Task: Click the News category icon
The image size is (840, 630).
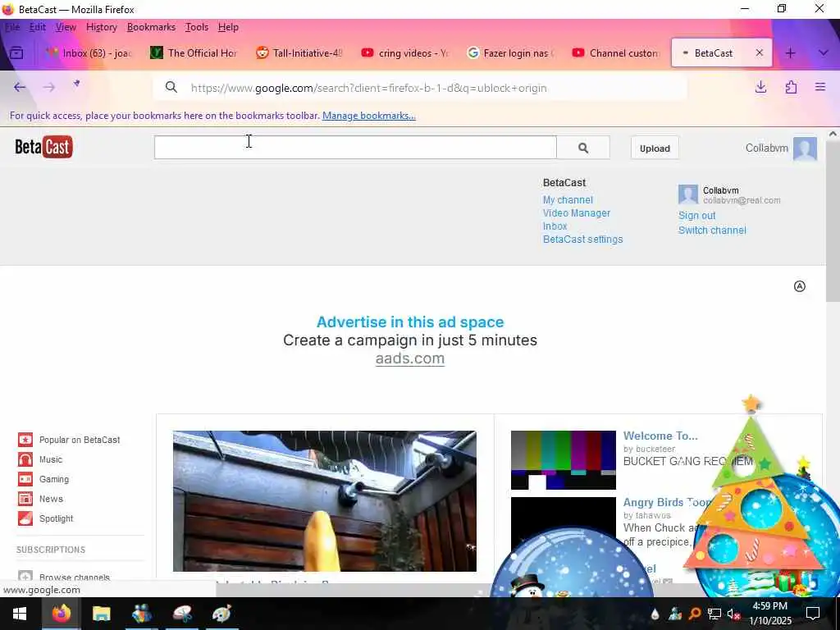Action: [25, 499]
